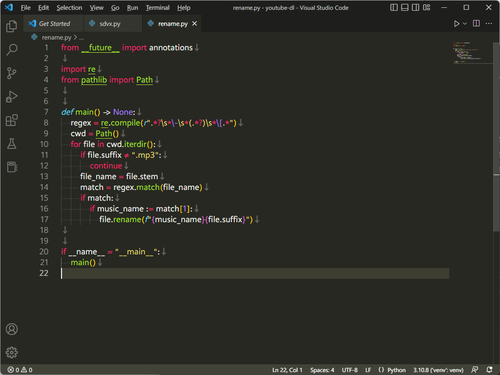500x375 pixels.
Task: Open the Search view in activity bar
Action: tap(12, 50)
